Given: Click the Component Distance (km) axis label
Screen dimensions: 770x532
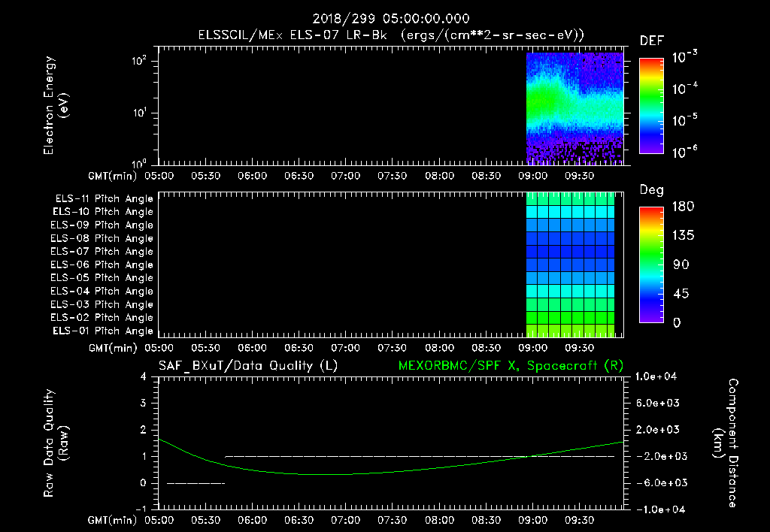Looking at the screenshot, I should 726,443.
